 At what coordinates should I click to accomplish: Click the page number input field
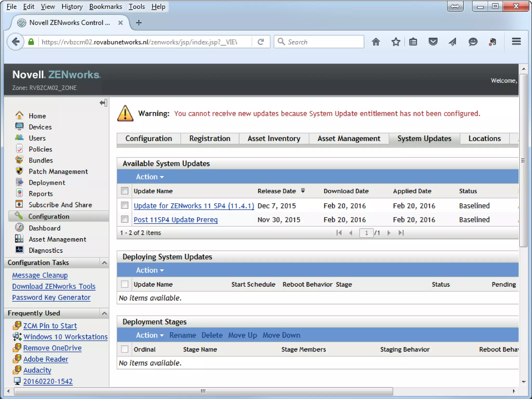point(366,233)
